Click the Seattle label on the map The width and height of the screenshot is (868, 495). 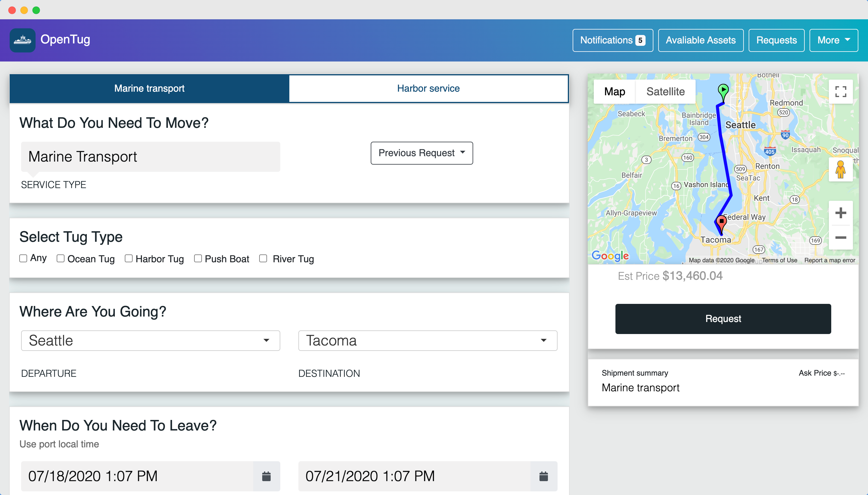coord(741,125)
